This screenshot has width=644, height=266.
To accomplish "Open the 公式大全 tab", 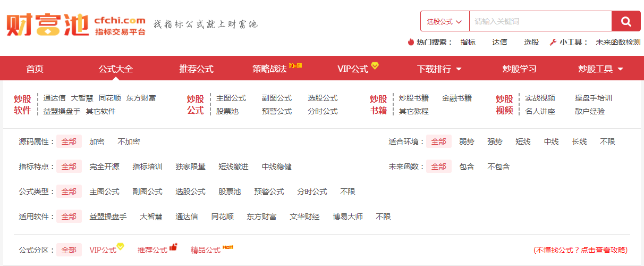I will (x=116, y=69).
